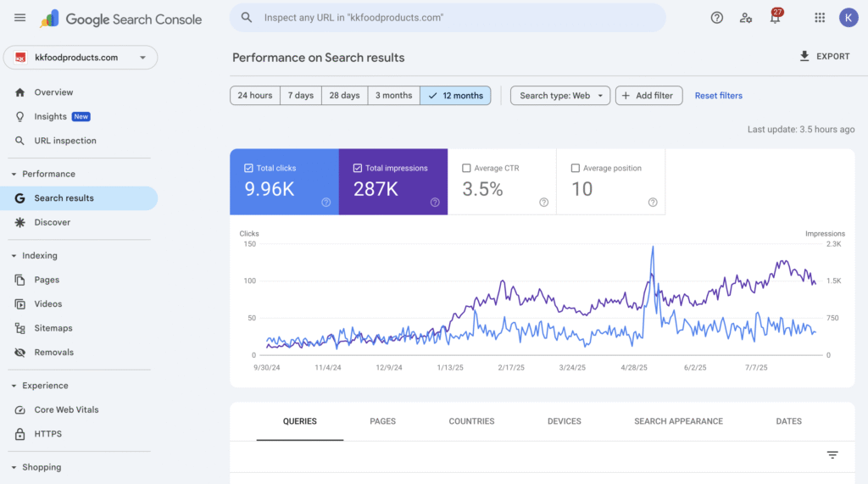Click the 9.96K total clicks value
This screenshot has height=484, width=868.
coord(270,189)
